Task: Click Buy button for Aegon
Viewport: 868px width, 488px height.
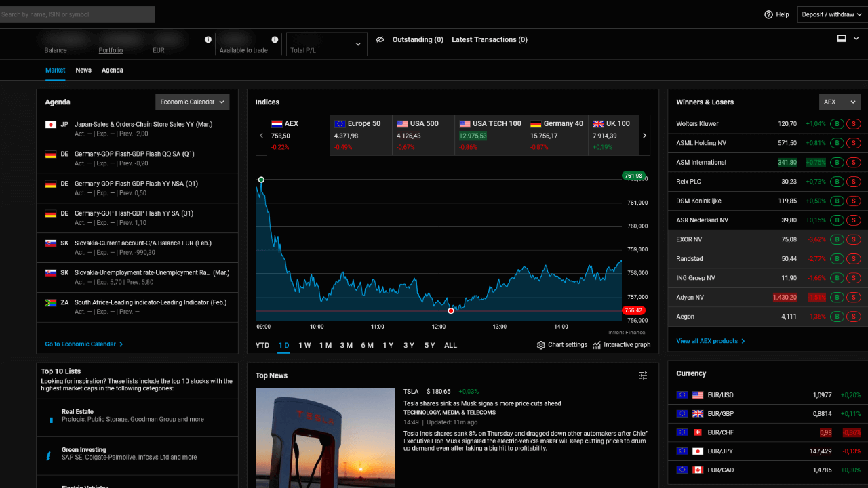Action: click(x=837, y=317)
